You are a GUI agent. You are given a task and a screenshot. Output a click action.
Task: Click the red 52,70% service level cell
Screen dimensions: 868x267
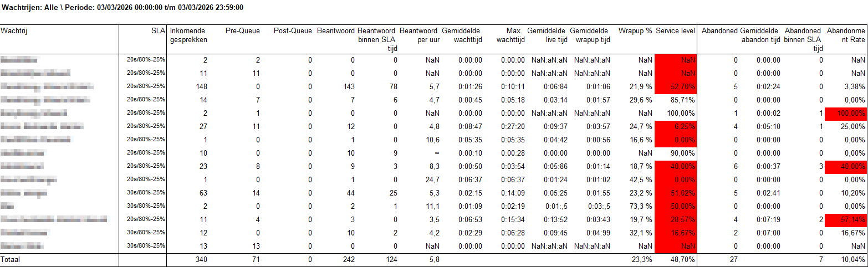676,86
